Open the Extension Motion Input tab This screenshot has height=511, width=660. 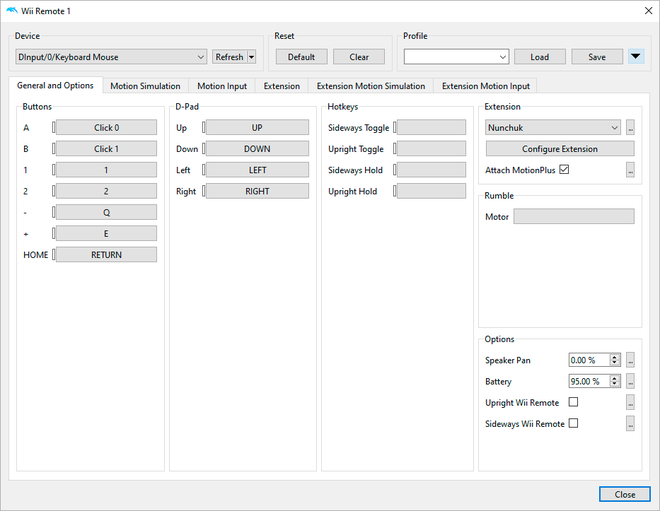(x=485, y=86)
